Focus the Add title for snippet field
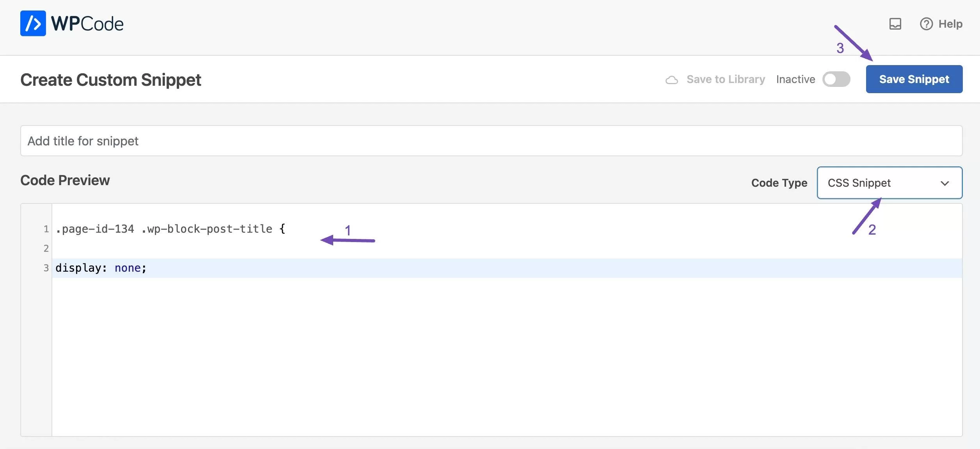Screen dimensions: 980x449 pyautogui.click(x=491, y=141)
